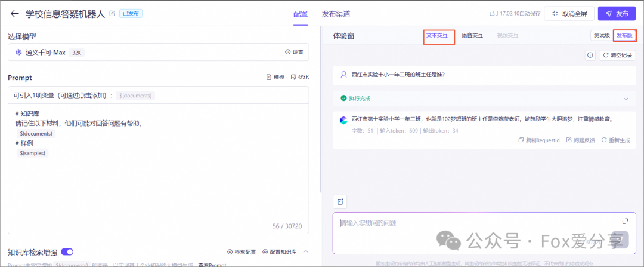This screenshot has height=267, width=644.
Task: Click the new-conversation icon above input box
Action: tap(340, 201)
